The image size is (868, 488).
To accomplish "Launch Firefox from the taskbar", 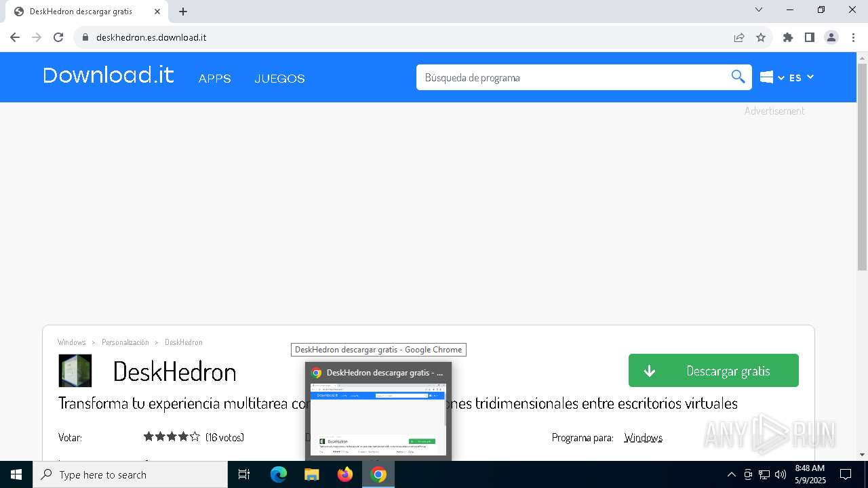I will [x=345, y=474].
